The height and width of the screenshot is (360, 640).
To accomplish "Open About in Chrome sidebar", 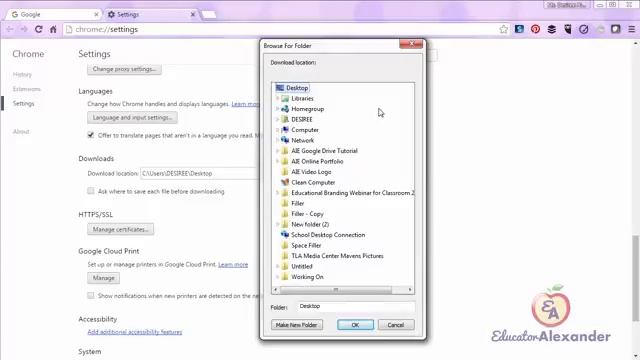I will (21, 131).
